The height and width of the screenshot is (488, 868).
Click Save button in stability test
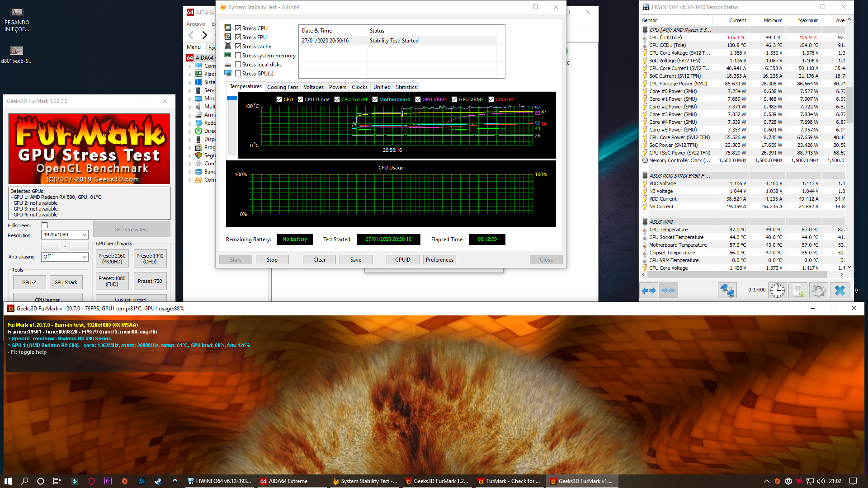(x=356, y=260)
